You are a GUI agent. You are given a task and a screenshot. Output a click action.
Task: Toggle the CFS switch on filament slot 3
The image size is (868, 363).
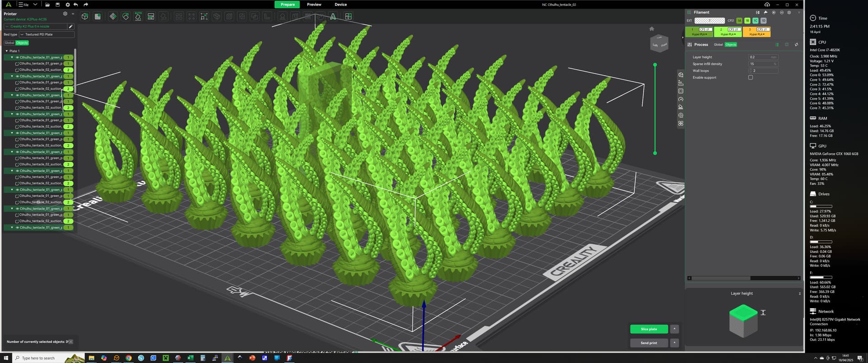tap(763, 29)
